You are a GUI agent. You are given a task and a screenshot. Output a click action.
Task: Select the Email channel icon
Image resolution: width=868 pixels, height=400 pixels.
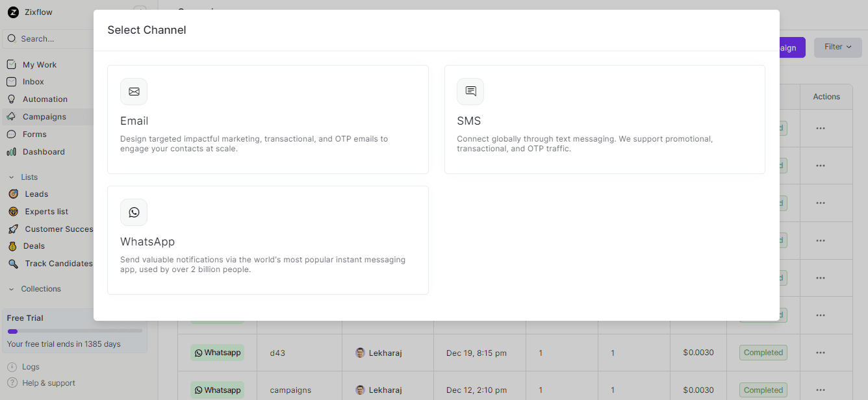coord(134,92)
